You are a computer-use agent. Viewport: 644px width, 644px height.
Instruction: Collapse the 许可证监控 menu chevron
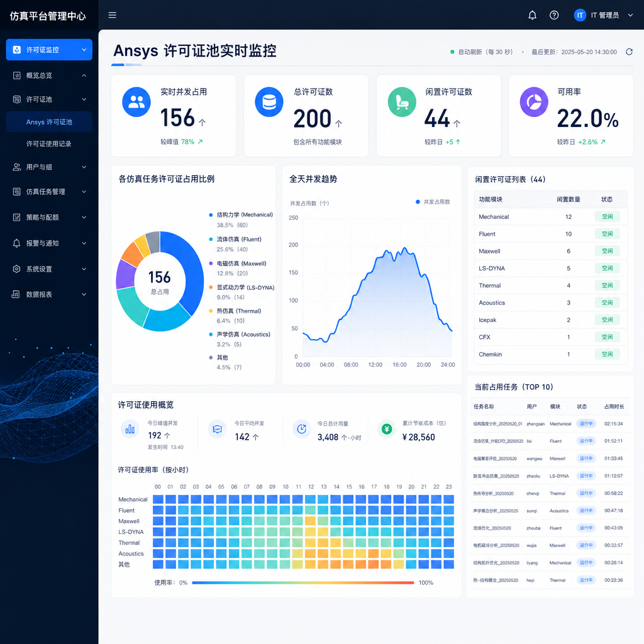84,50
